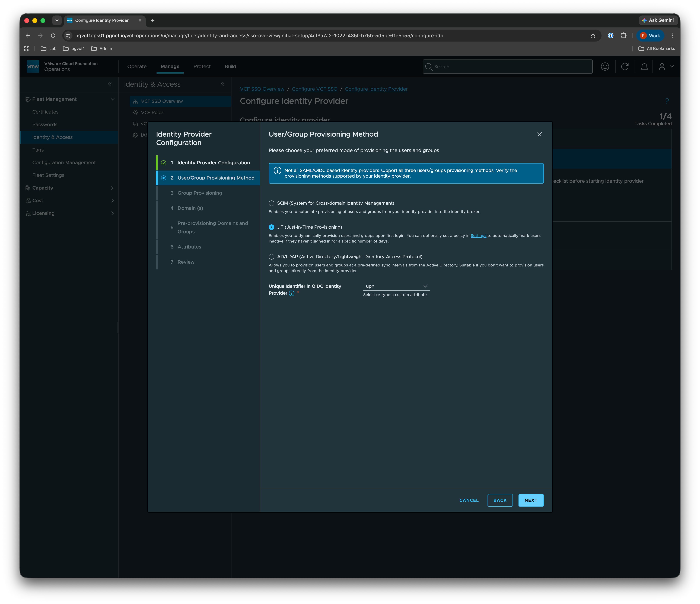This screenshot has width=700, height=604.
Task: Click the Search input field
Action: pos(507,67)
